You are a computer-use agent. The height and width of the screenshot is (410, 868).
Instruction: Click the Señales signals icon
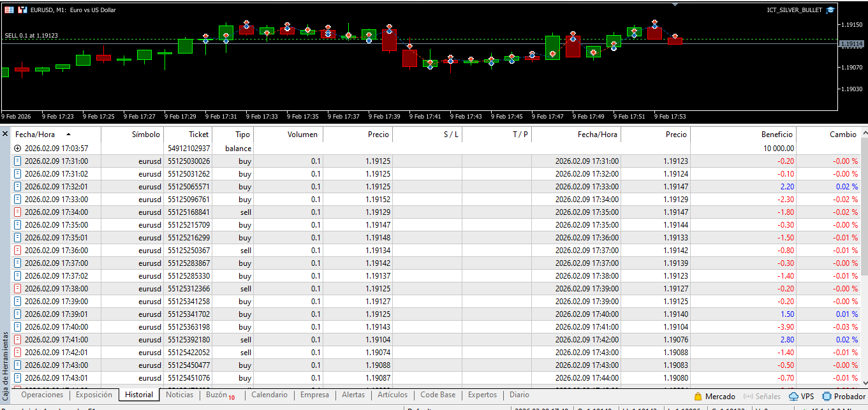pyautogui.click(x=747, y=397)
